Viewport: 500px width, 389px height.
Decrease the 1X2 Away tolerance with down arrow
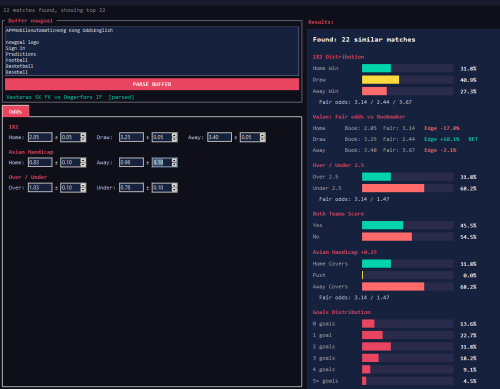(263, 139)
